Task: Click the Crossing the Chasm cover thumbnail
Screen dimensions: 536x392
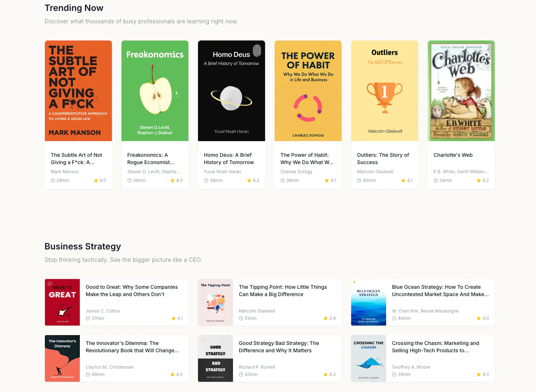Action: (x=369, y=358)
